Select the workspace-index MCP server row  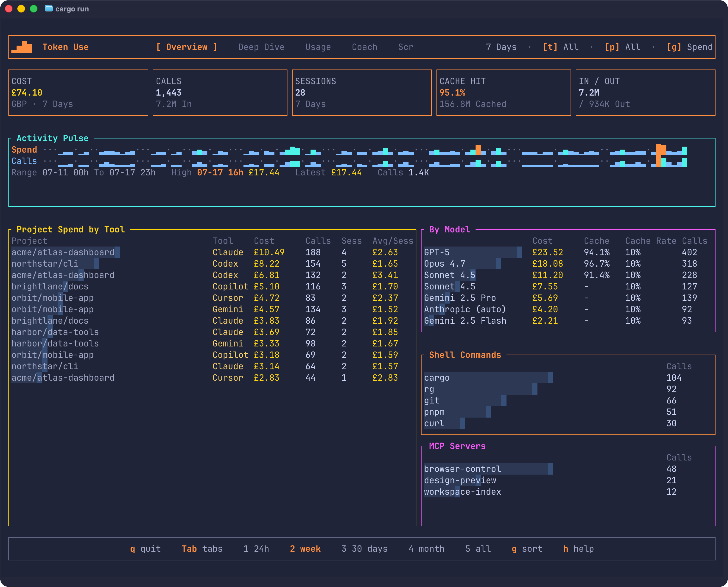coord(568,492)
